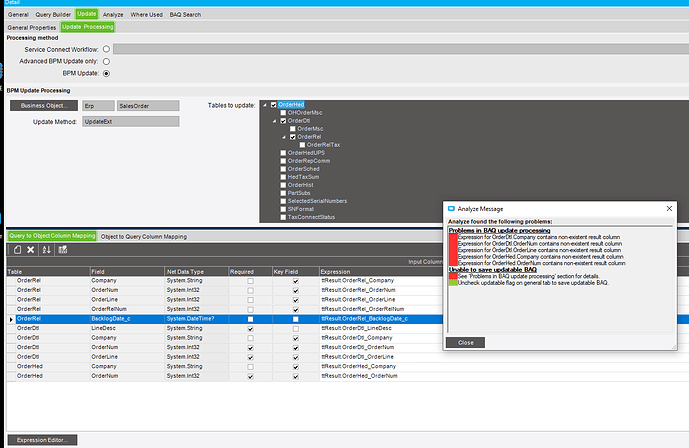The width and height of the screenshot is (689, 448).
Task: Click the New mapping row icon
Action: tap(17, 250)
